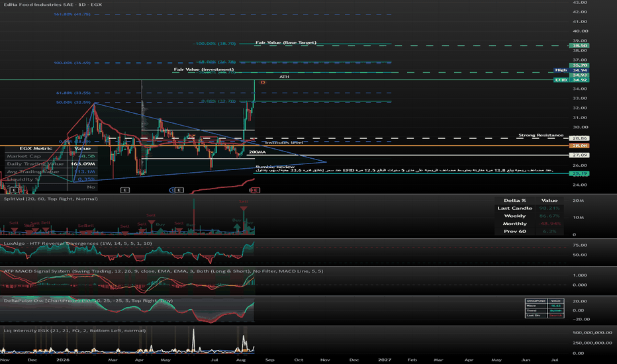The image size is (617, 364).
Task: Select the LuxAlgo HTF Reversal Divergences legend
Action: [77, 244]
